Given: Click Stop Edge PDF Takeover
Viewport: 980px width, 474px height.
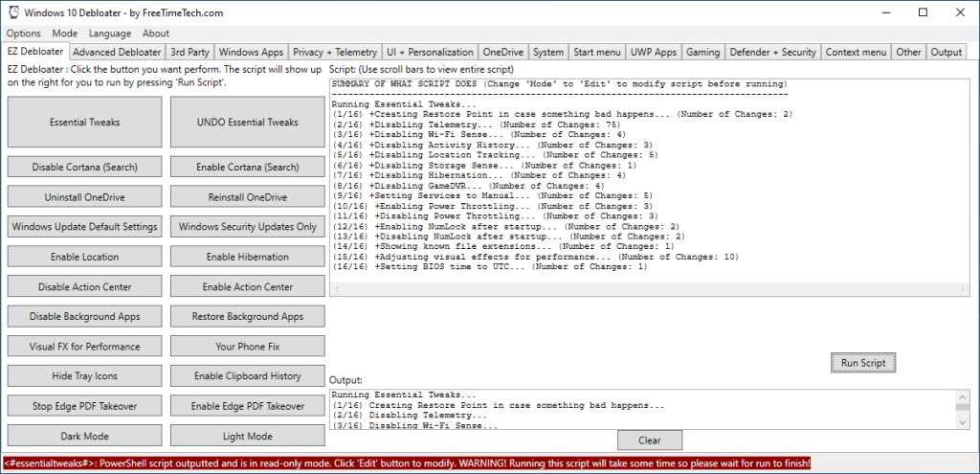Looking at the screenshot, I should click(x=85, y=406).
